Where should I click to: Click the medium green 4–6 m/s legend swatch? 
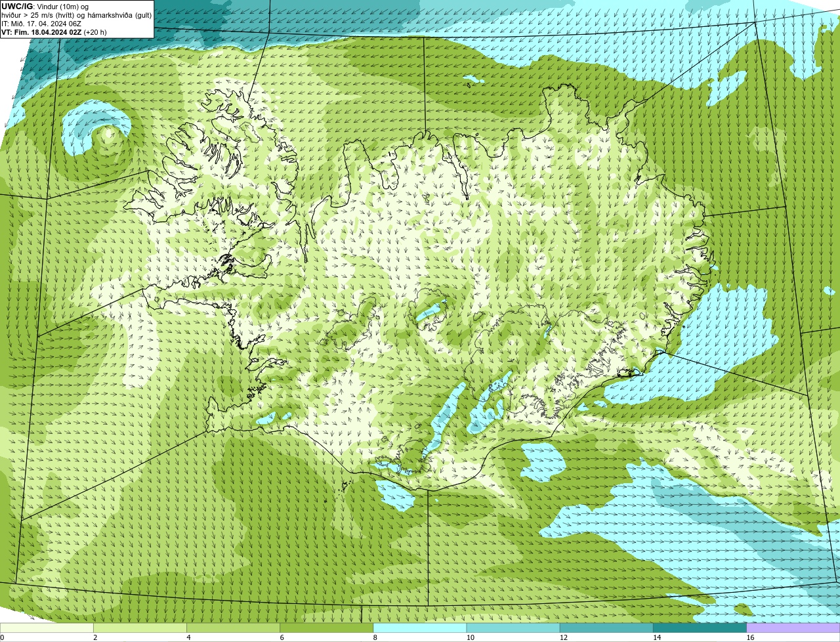233,628
